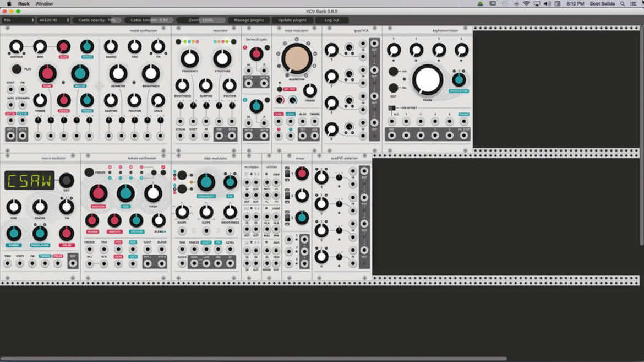Click the channel 4 gain knob on quad VCA
Screen dimensions: 644x362
[x=331, y=129]
